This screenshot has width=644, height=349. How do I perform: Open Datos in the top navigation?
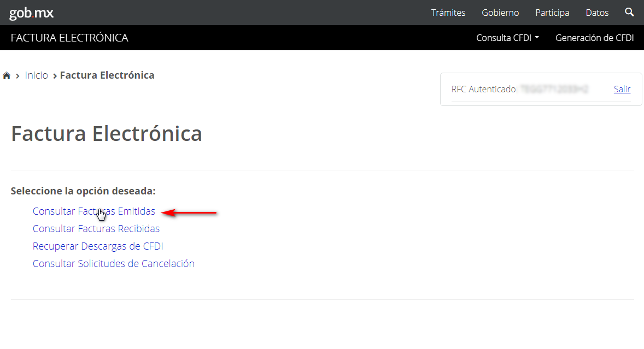point(597,13)
